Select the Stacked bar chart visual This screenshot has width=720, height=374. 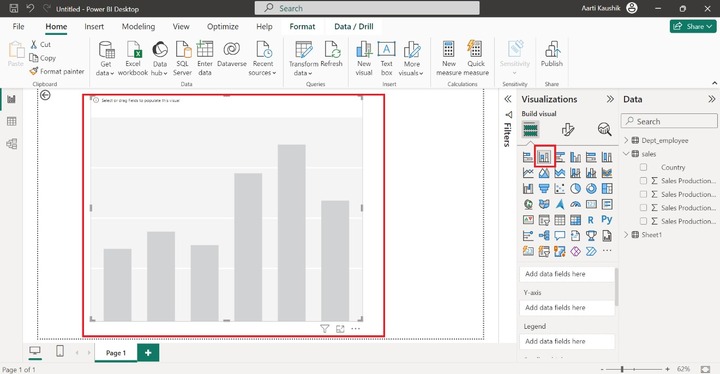[528, 157]
